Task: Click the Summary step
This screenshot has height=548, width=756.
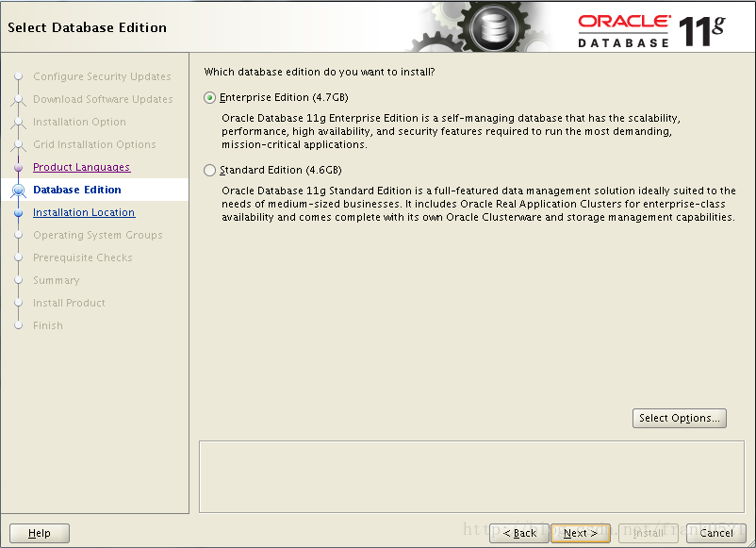Action: pos(56,280)
